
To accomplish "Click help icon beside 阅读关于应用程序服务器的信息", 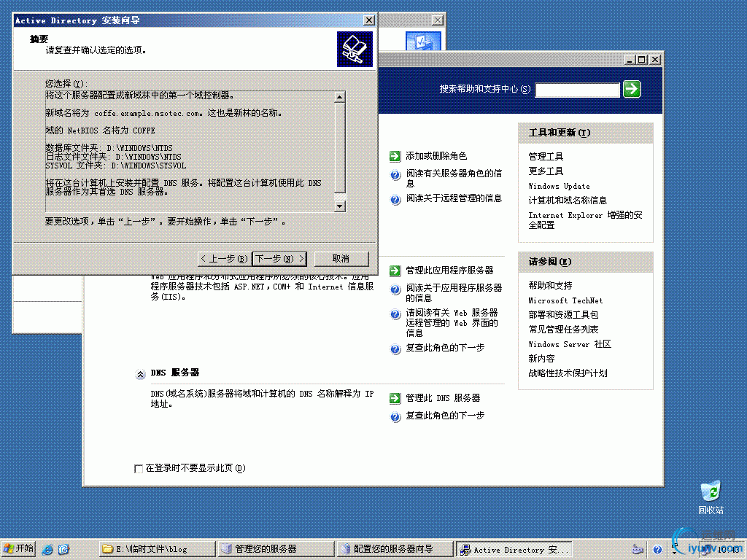I will point(395,289).
